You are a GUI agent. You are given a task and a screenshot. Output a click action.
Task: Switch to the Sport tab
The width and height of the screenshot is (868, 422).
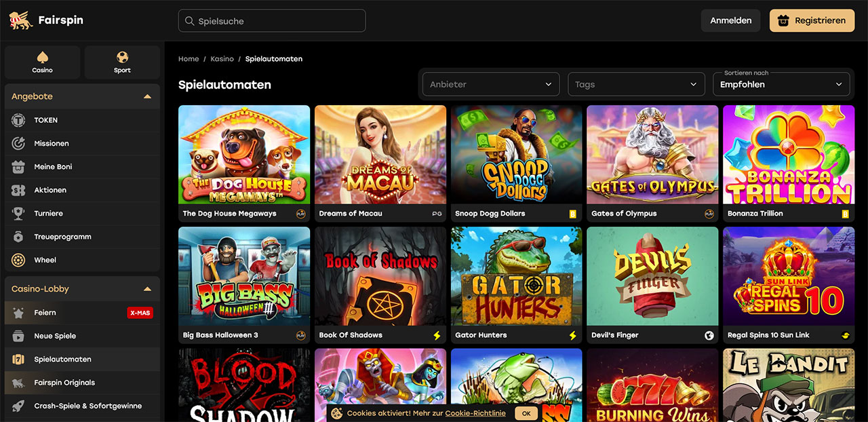click(x=122, y=62)
